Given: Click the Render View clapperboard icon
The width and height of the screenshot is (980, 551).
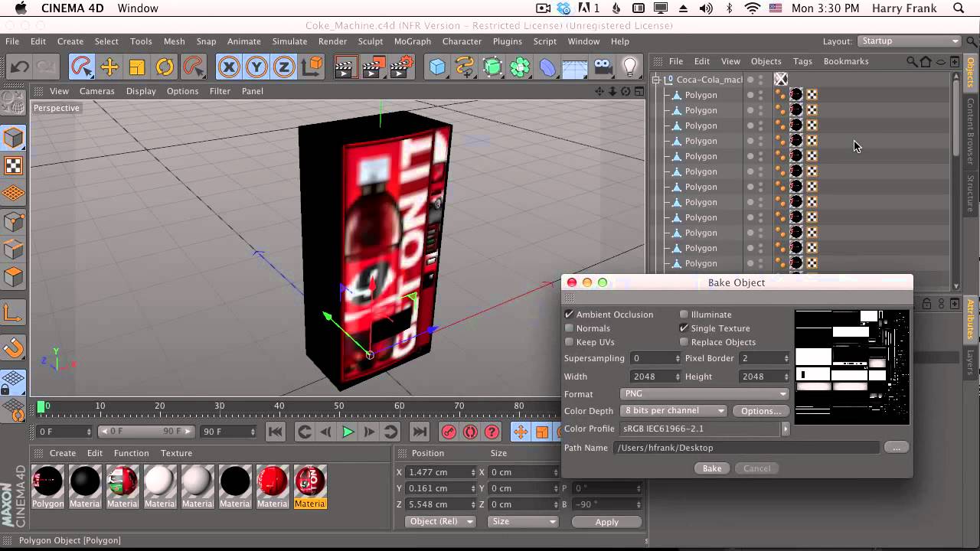Looking at the screenshot, I should click(x=347, y=67).
